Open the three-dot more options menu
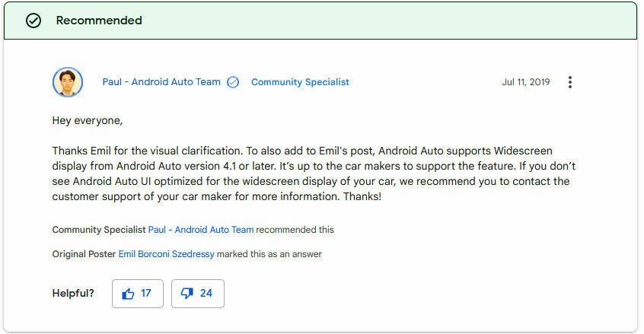Viewport: 644px width, 334px height. [x=570, y=82]
